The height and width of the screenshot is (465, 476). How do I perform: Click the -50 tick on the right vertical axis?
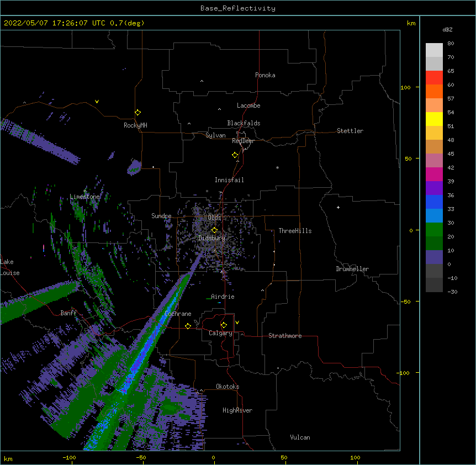coord(405,302)
